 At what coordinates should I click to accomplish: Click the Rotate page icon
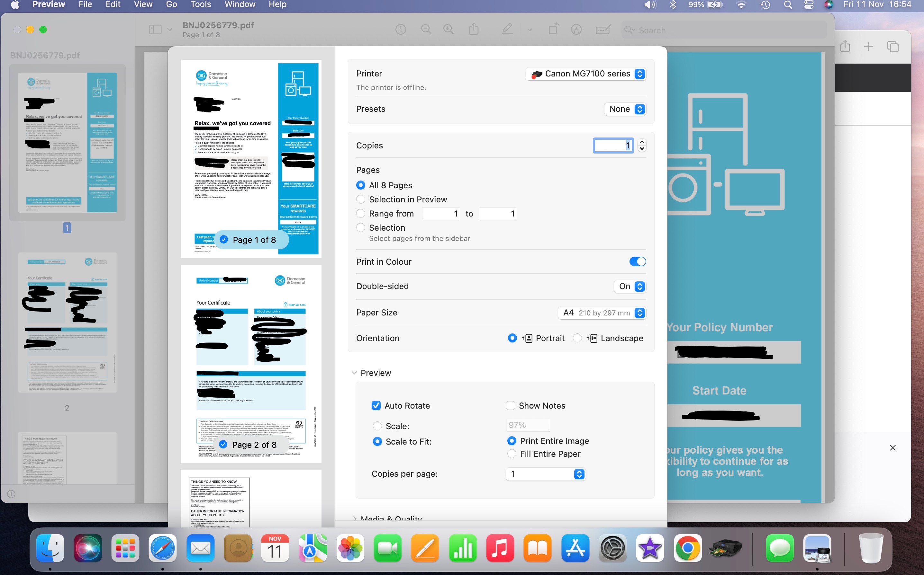click(x=553, y=29)
